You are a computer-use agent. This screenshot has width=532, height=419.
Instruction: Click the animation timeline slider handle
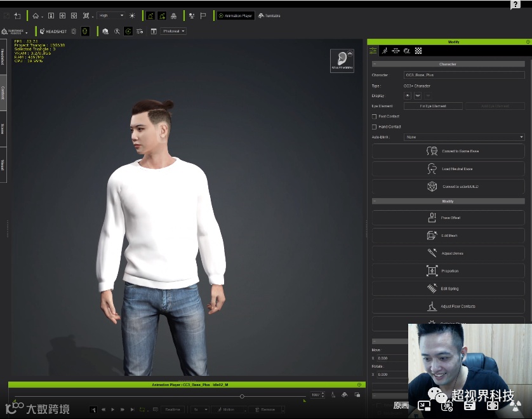point(242,396)
